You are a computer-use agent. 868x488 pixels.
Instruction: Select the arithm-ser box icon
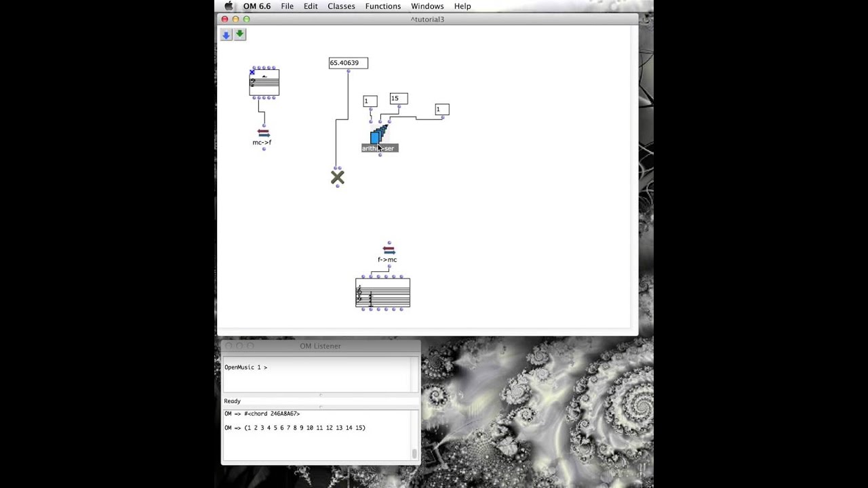379,134
